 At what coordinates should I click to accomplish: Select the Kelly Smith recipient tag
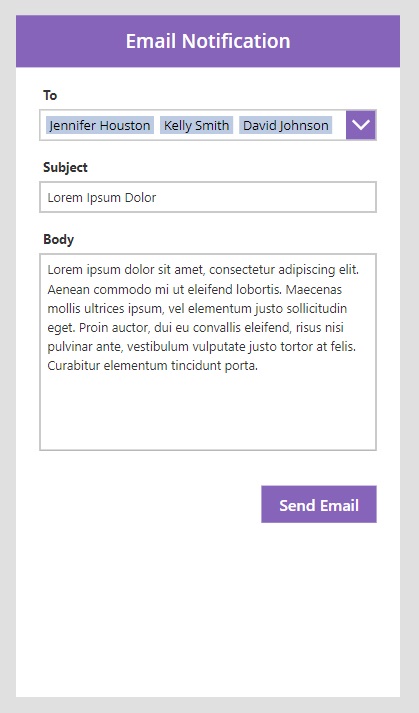click(x=197, y=125)
